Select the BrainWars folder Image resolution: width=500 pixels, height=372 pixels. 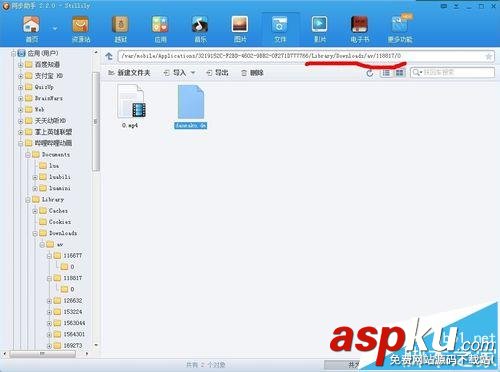point(45,98)
